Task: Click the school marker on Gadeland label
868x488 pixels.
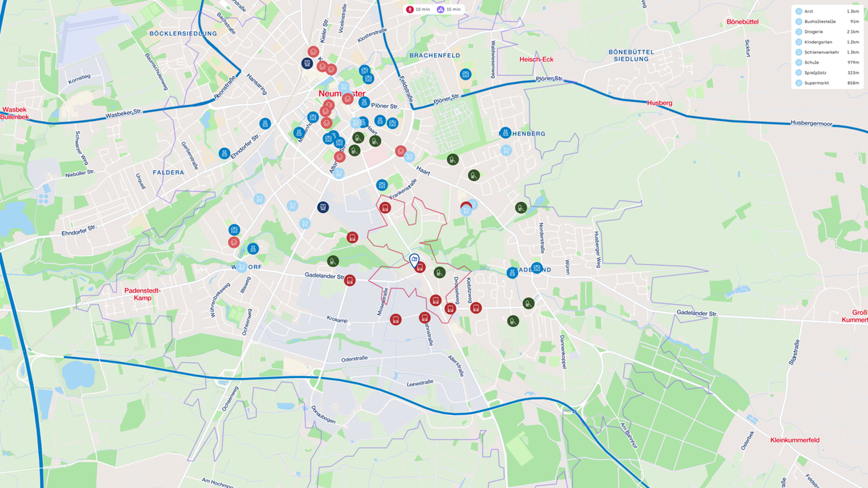Action: point(537,268)
